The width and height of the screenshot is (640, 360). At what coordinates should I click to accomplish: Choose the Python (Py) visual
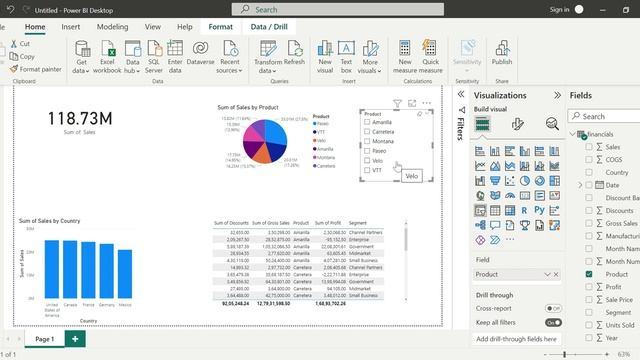click(540, 211)
